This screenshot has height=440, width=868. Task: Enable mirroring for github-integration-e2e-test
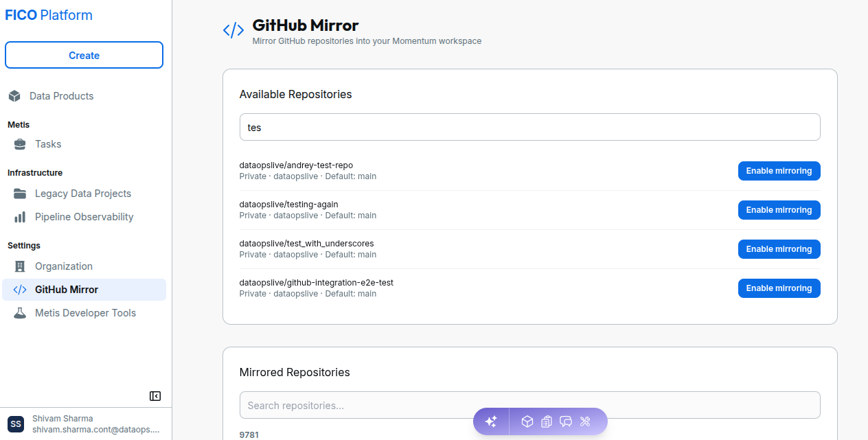[779, 288]
